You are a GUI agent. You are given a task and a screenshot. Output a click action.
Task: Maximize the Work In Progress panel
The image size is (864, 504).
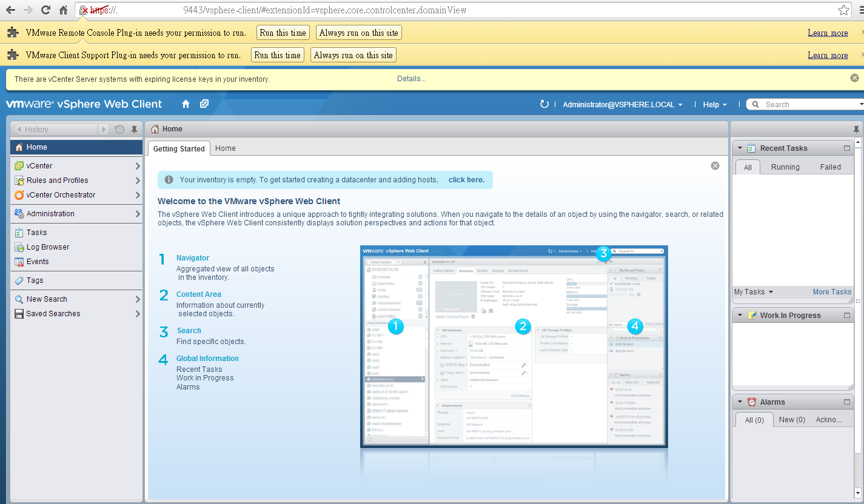click(x=847, y=315)
